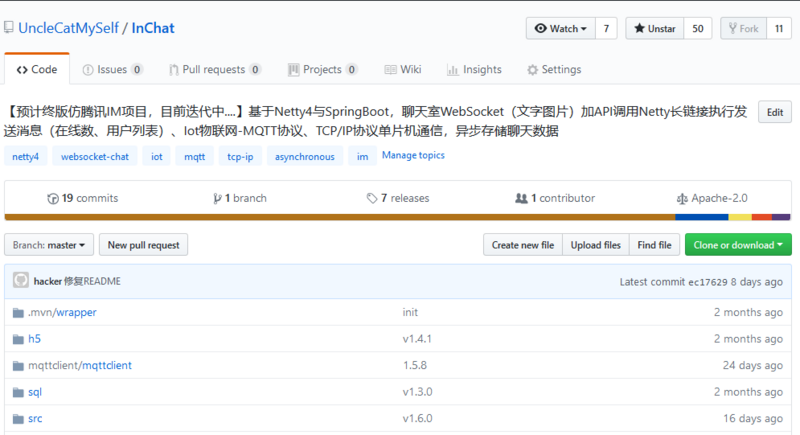Select the mqtt topic tag
800x435 pixels.
click(195, 157)
